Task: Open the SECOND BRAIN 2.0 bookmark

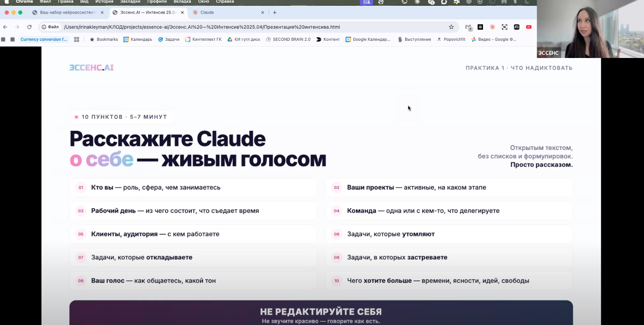Action: pyautogui.click(x=288, y=39)
